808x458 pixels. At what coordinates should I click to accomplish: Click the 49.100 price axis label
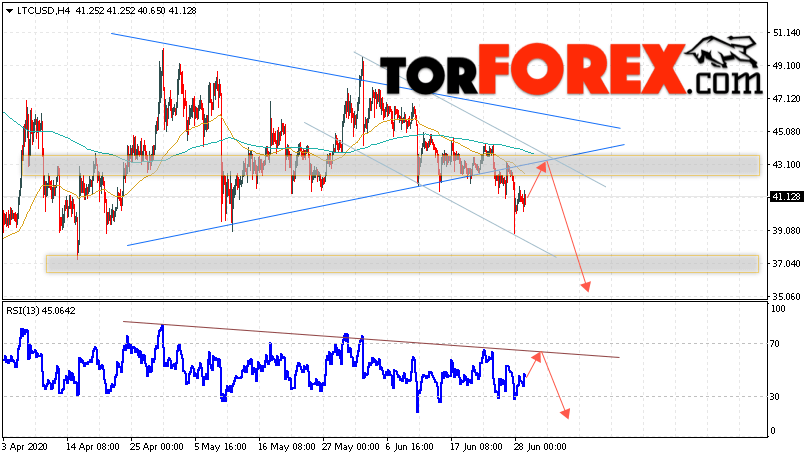click(786, 66)
